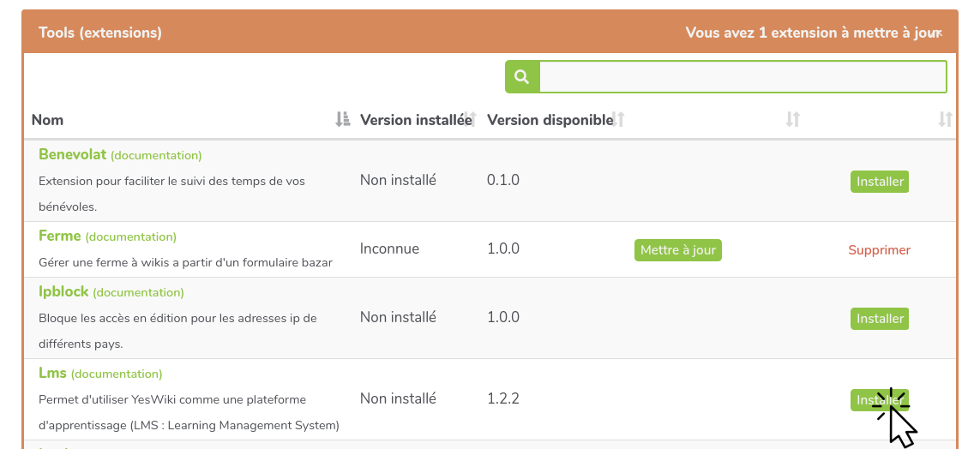The width and height of the screenshot is (980, 449).
Task: Click the green magnifier search icon
Action: (x=522, y=77)
